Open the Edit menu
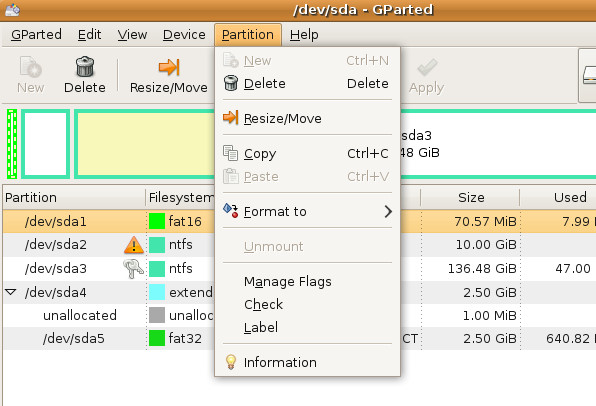596x406 pixels. (89, 35)
